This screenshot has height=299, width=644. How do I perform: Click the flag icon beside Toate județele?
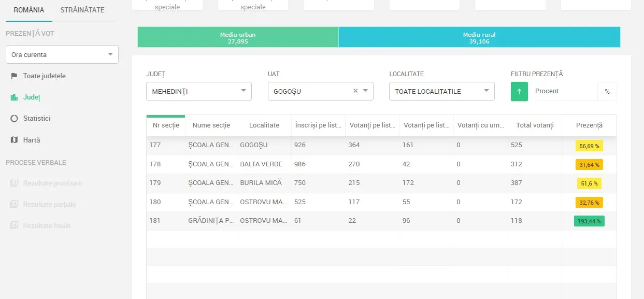pos(14,76)
